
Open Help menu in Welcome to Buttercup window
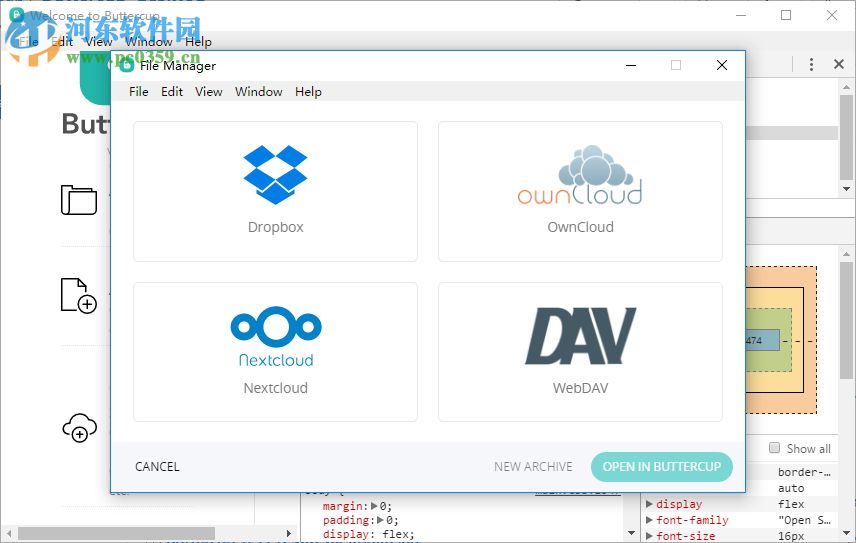198,41
